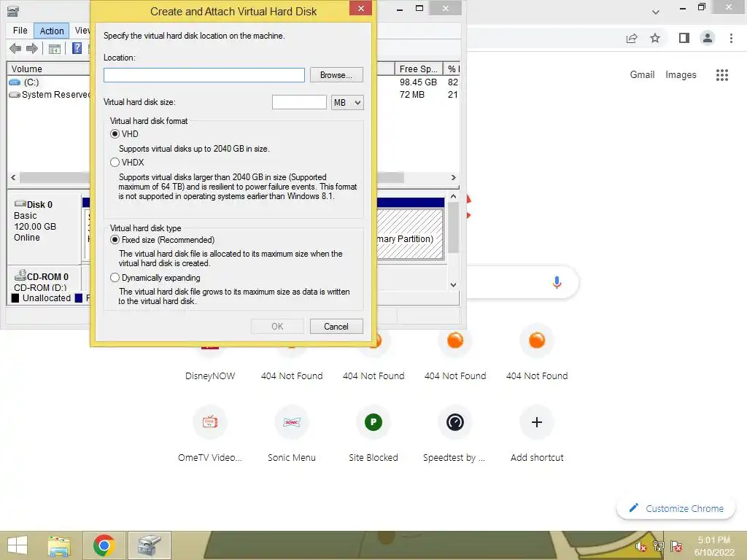Click scroll-right arrow of volume list
Viewport: 747px width, 560px height.
click(x=453, y=178)
